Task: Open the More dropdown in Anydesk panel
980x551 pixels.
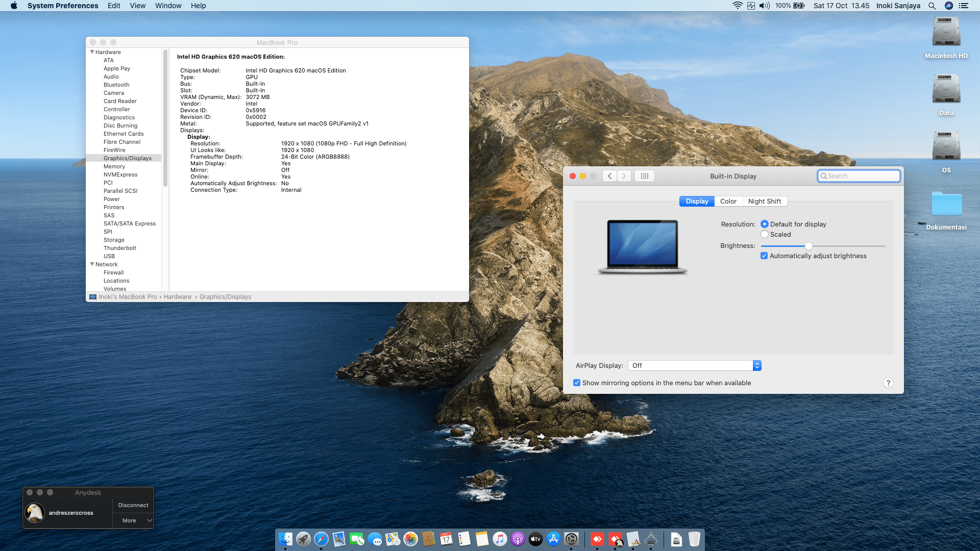Action: click(133, 520)
